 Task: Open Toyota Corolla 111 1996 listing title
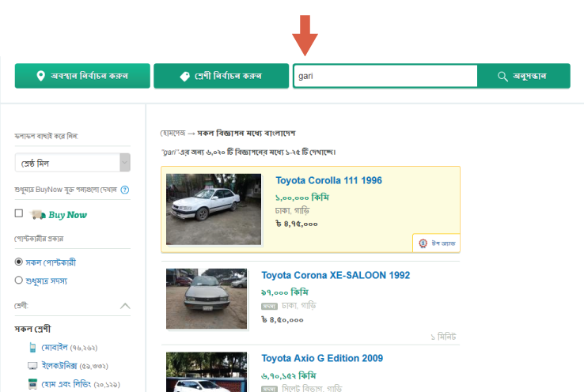click(329, 180)
